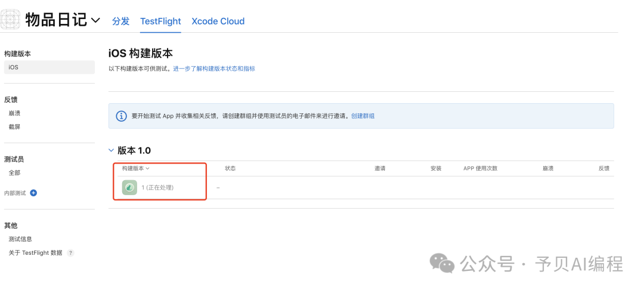The width and height of the screenshot is (644, 290).
Task: Open 测试信息 in the sidebar
Action: 20,239
